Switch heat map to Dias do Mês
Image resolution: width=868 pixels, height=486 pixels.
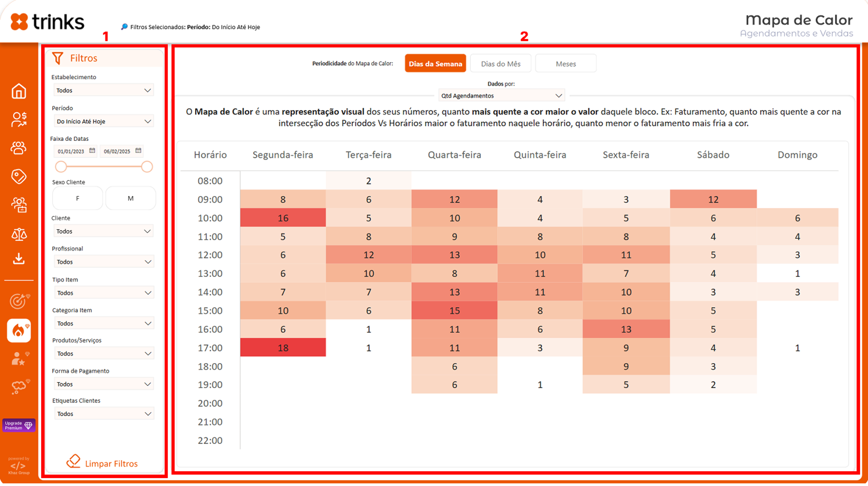(x=500, y=64)
